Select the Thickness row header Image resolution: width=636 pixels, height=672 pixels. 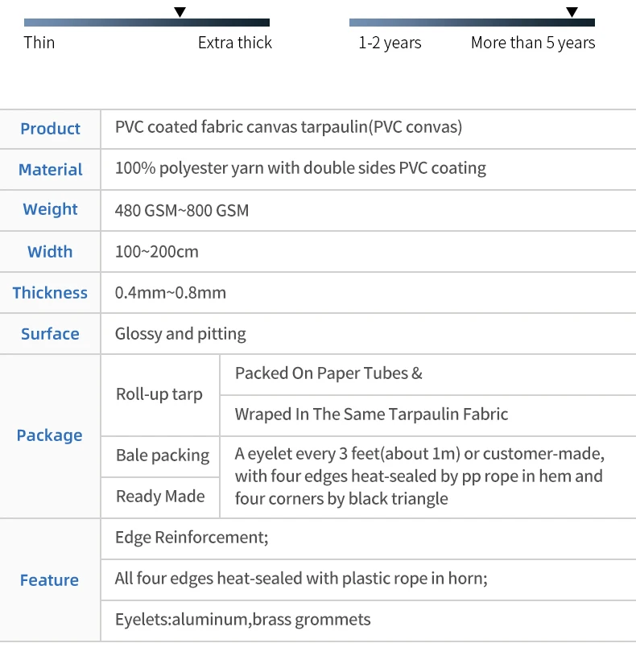[x=50, y=293]
